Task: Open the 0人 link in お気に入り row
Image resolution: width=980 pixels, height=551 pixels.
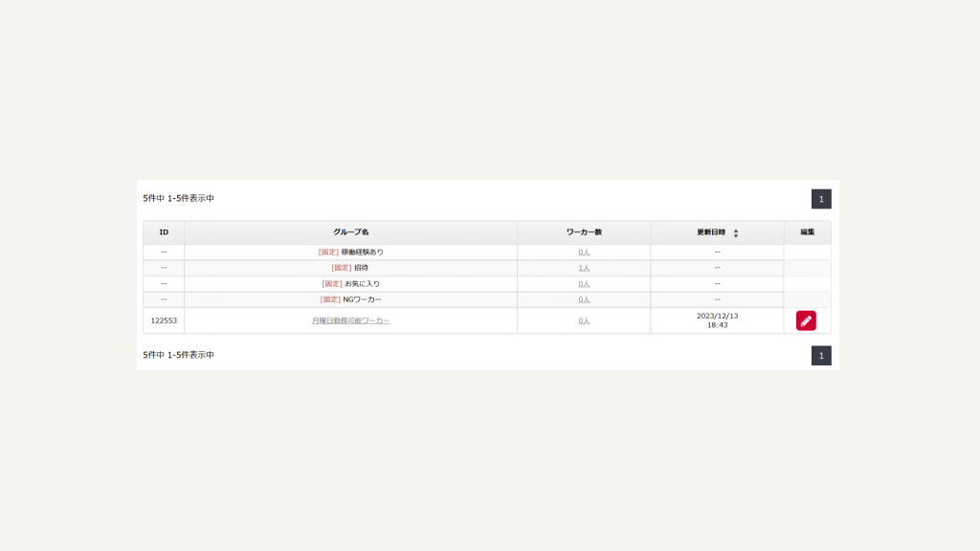Action: pos(584,283)
